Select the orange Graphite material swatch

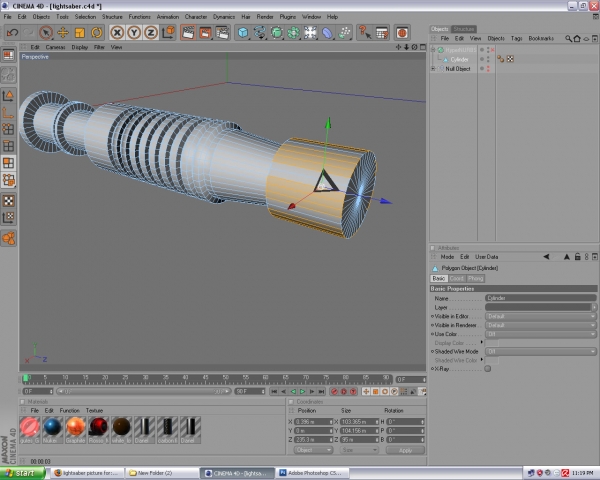click(75, 430)
